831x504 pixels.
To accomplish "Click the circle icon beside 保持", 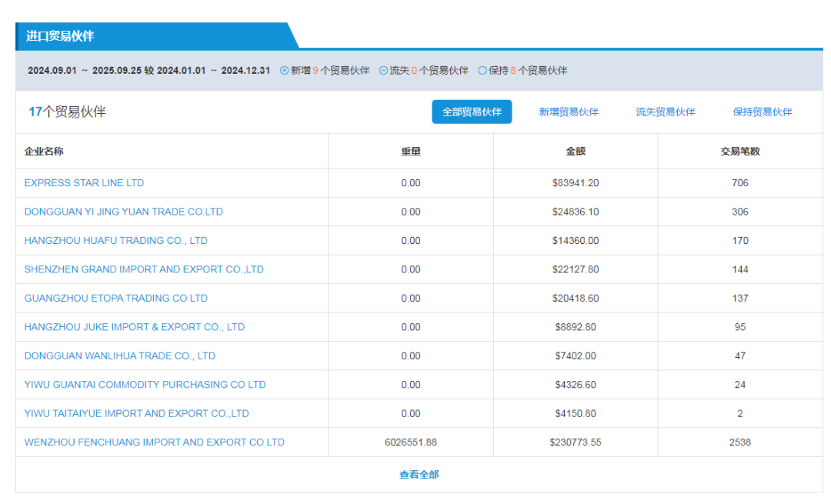I will tap(482, 71).
